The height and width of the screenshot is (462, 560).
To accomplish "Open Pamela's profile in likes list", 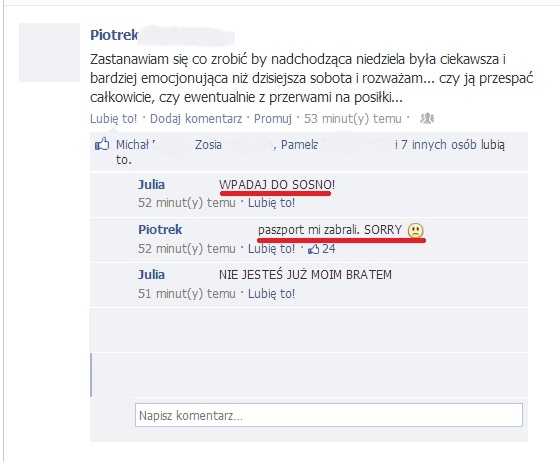I will pos(299,145).
